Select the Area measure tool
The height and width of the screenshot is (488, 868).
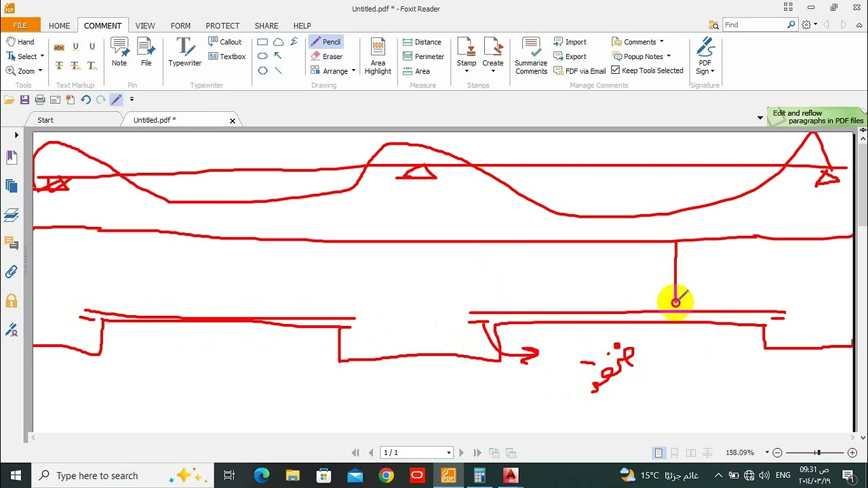tap(416, 70)
